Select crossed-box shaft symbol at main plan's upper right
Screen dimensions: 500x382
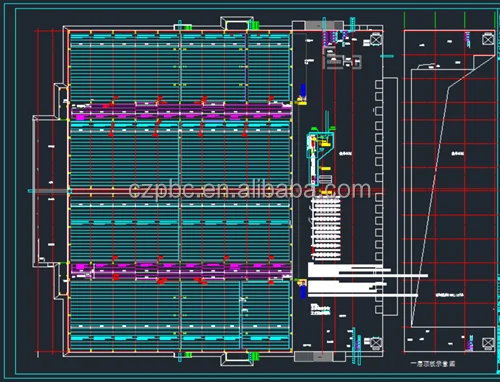pyautogui.click(x=376, y=40)
